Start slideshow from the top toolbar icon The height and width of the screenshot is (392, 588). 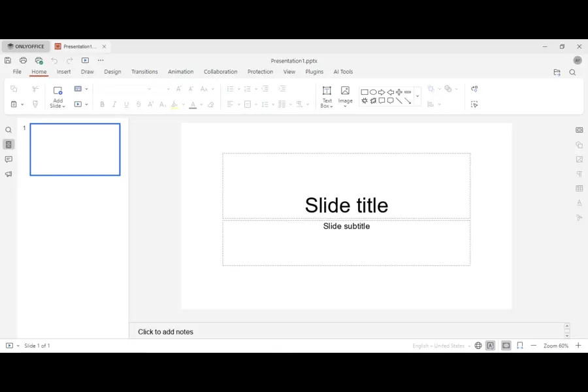coord(85,60)
